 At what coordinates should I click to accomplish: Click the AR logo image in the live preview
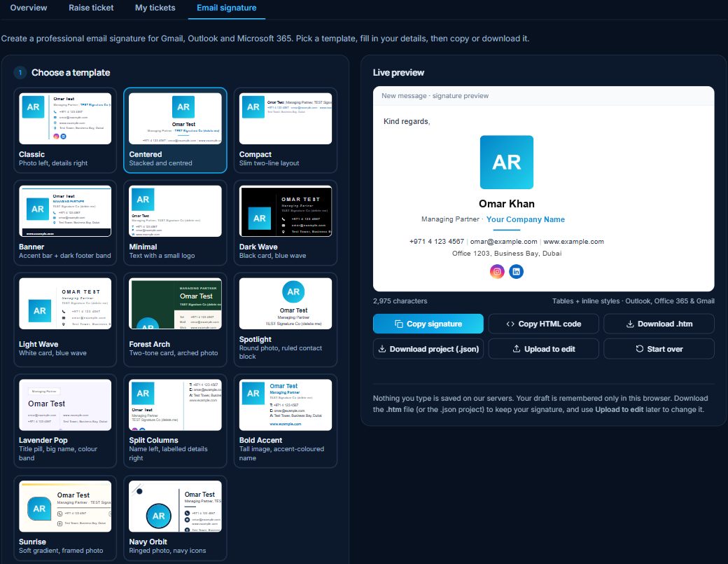click(507, 162)
